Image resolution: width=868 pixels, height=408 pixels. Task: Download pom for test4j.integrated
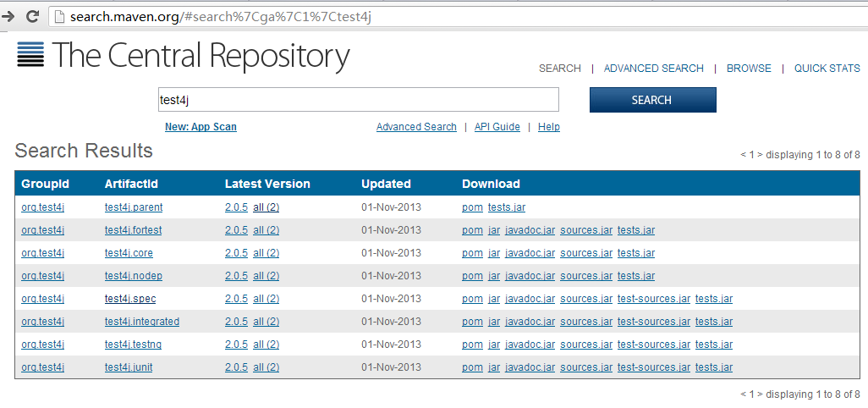pyautogui.click(x=472, y=322)
